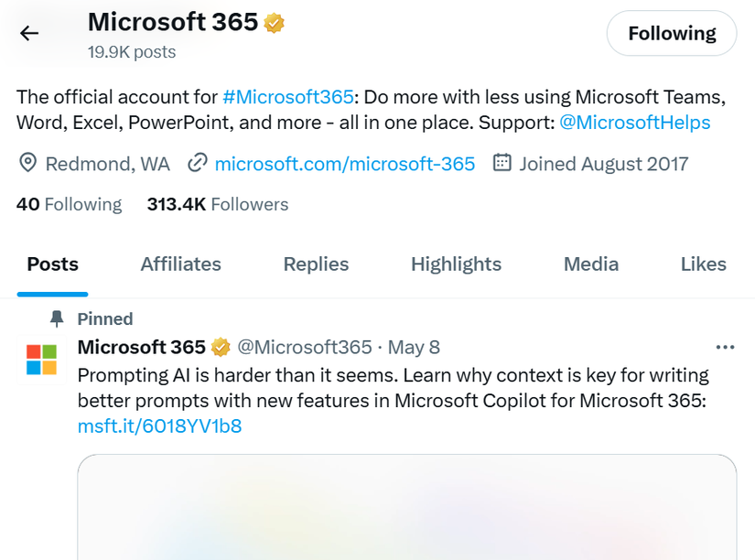Unfollow by clicking the Following button
Viewport: 755px width, 560px height.
[671, 33]
